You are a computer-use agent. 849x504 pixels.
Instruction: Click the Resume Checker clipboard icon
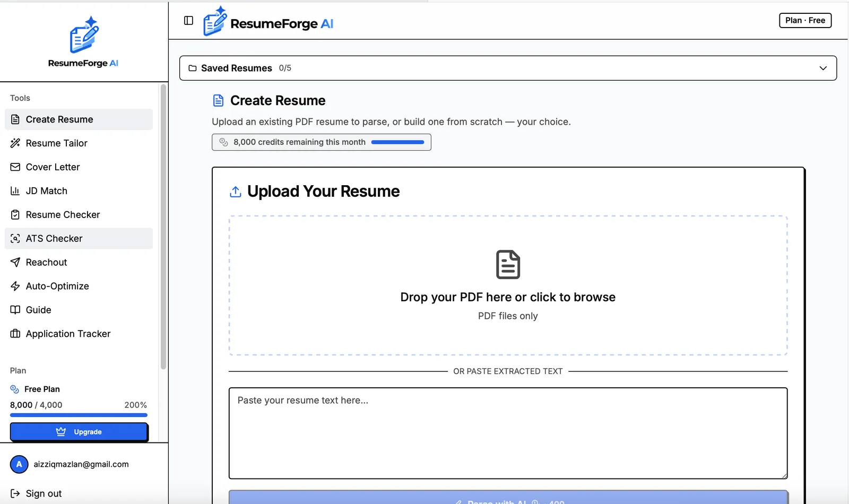pyautogui.click(x=15, y=215)
